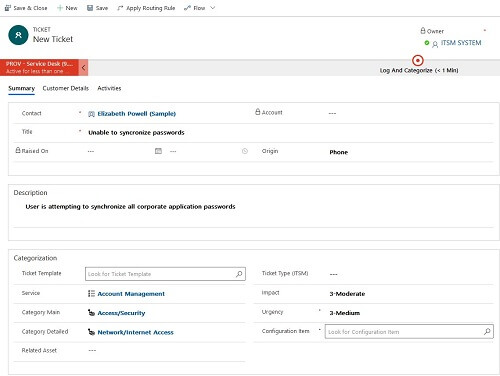Click the New plus icon
Image resolution: width=500 pixels, height=376 pixels.
coord(60,8)
